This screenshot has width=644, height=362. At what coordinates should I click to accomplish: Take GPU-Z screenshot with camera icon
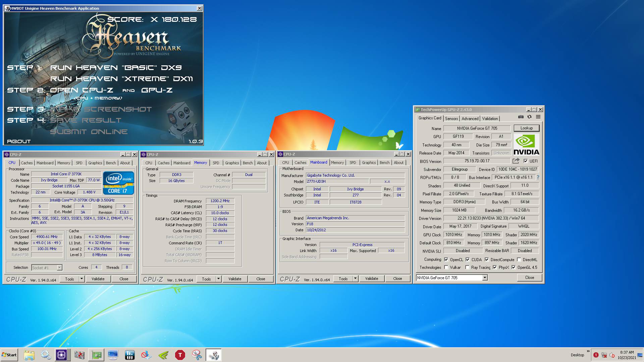coord(521,117)
